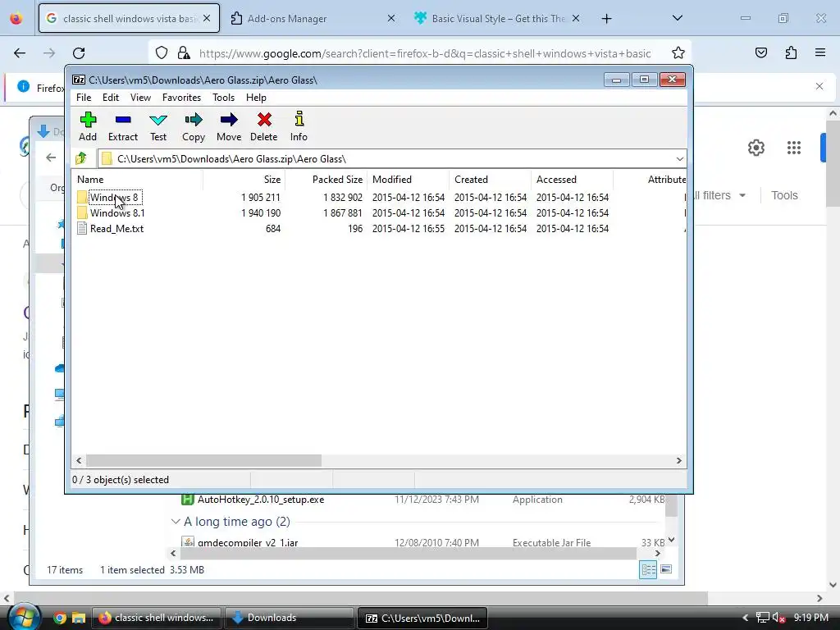Open Firefox extensions puzzle icon
The height and width of the screenshot is (630, 840).
click(x=791, y=52)
